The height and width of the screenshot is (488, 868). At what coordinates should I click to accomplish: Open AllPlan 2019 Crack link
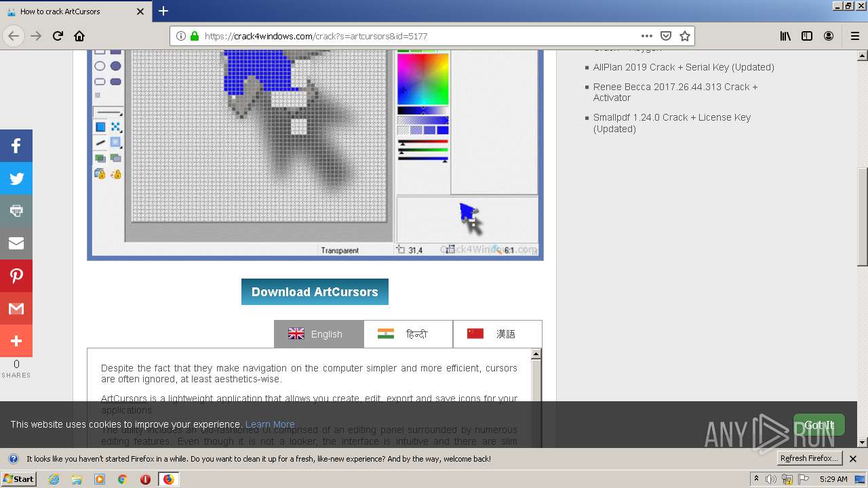pyautogui.click(x=684, y=67)
